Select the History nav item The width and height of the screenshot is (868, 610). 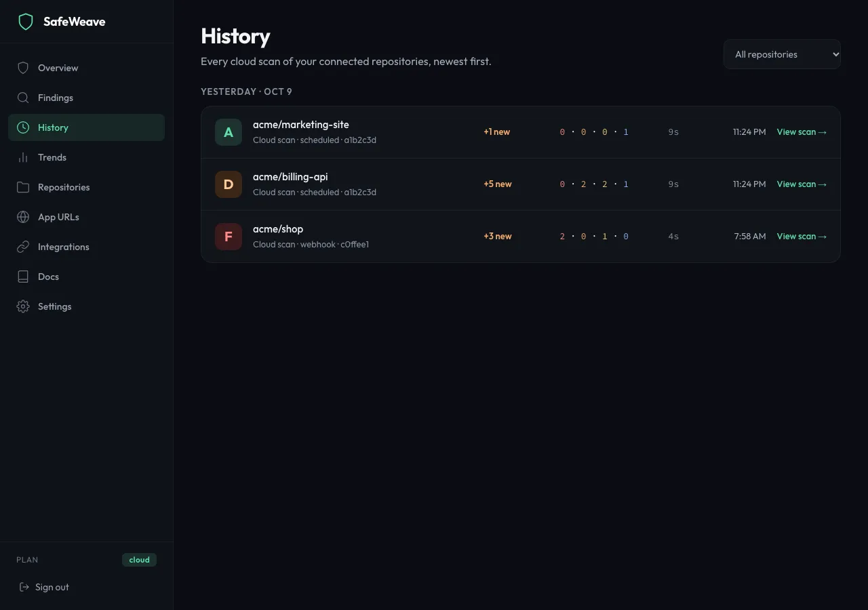coord(86,127)
